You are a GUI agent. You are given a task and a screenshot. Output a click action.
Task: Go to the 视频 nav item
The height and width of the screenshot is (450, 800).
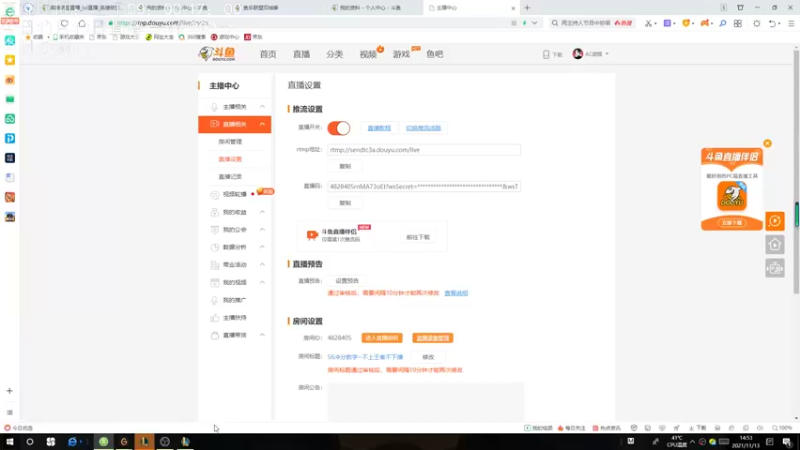tap(368, 54)
